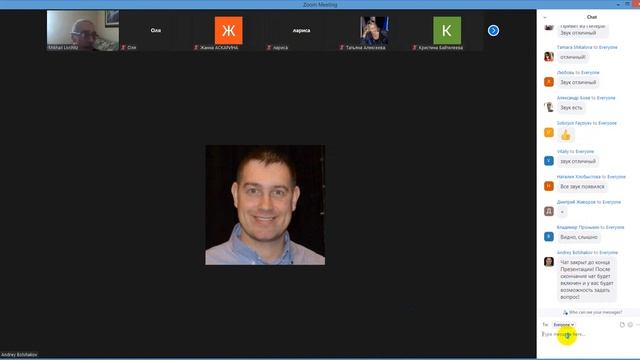Click the main speaker profile photo
The height and width of the screenshot is (360, 640).
(265, 205)
